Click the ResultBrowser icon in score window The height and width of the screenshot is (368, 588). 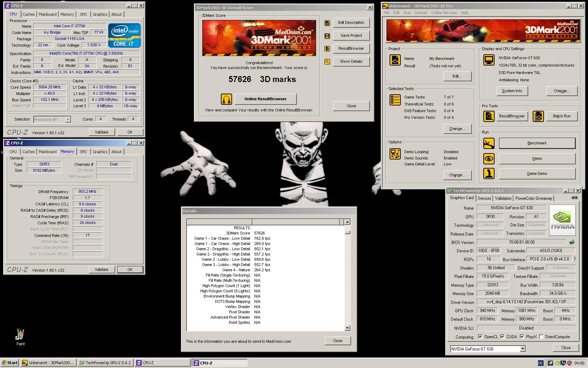coord(327,49)
